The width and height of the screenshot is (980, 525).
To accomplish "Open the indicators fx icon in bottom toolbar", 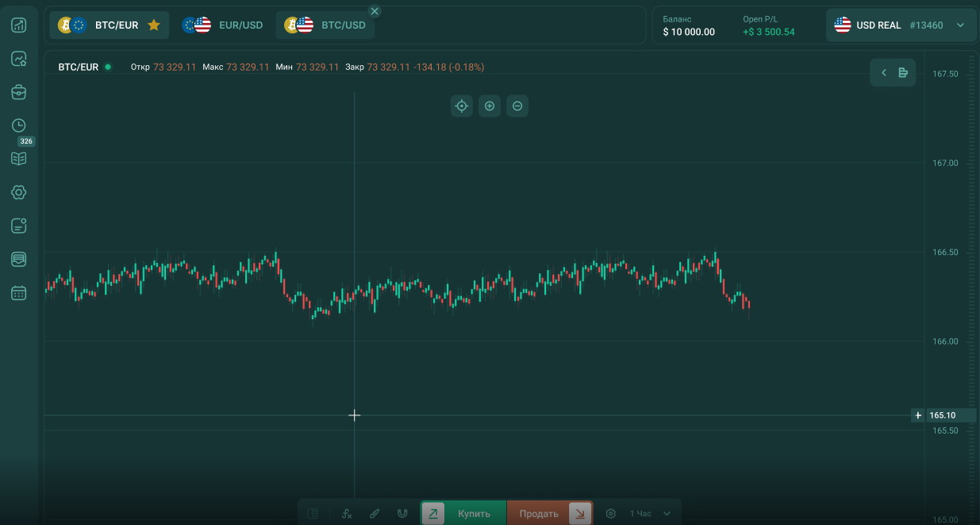I will [x=347, y=514].
